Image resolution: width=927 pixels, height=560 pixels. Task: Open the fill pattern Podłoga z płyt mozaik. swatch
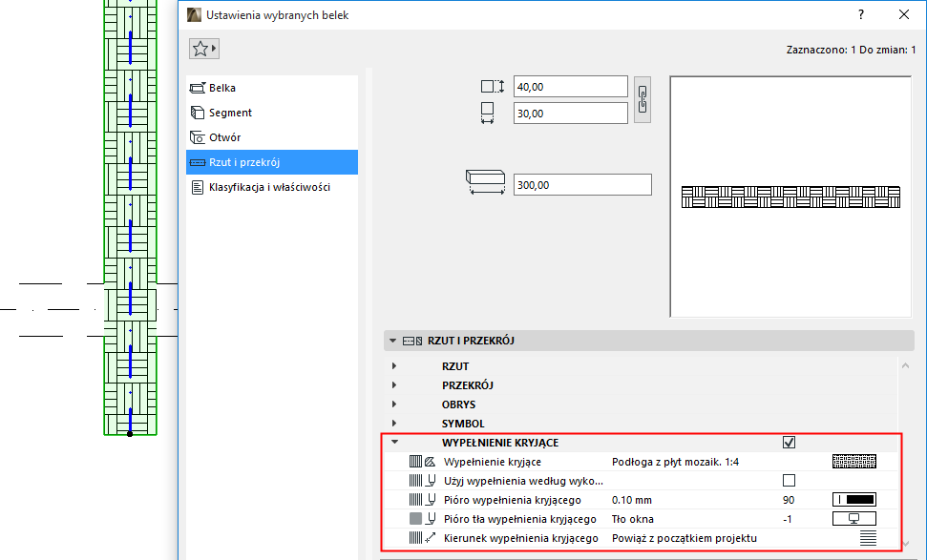click(x=854, y=462)
